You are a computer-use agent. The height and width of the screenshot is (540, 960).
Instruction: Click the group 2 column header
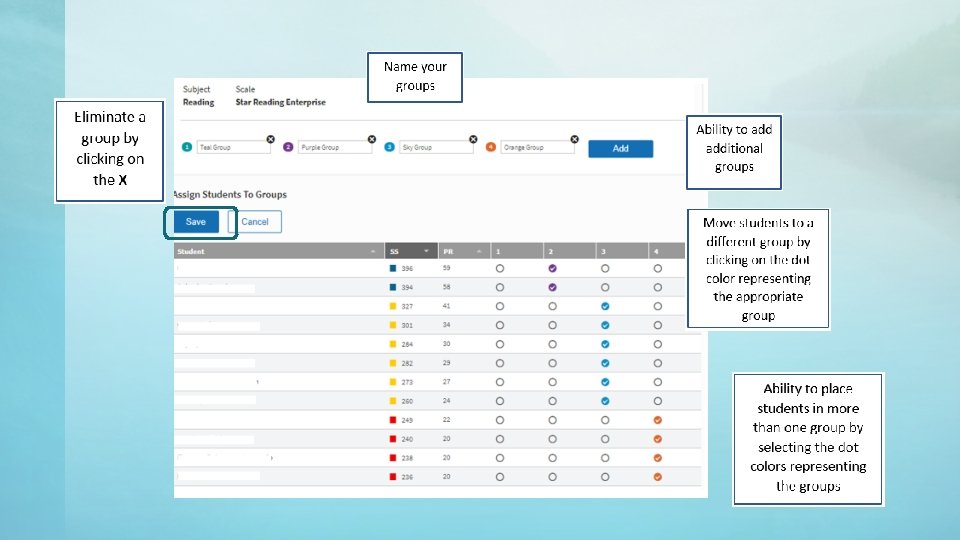[x=569, y=251]
